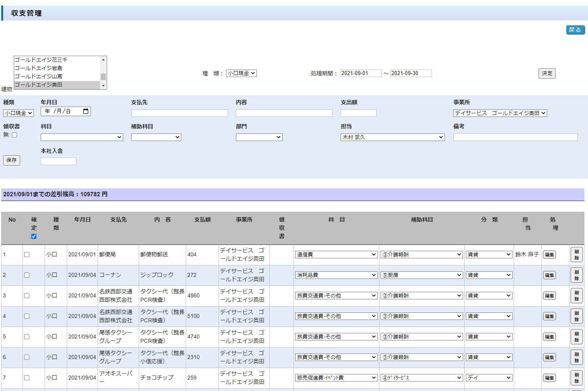
Task: Click the 保存 save button
Action: point(11,160)
